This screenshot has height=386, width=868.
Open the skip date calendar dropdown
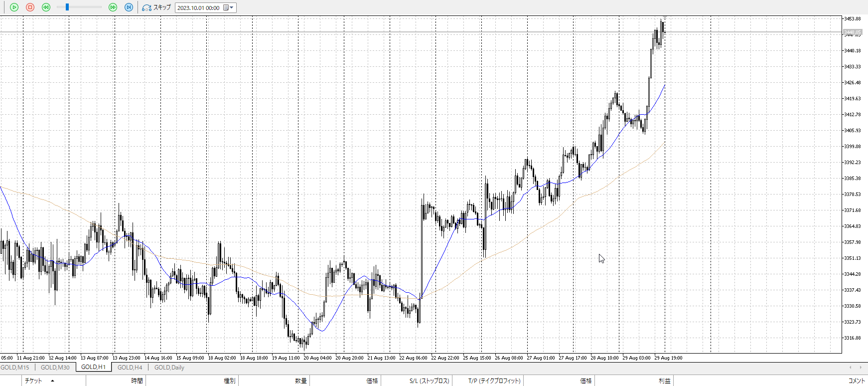tap(229, 7)
